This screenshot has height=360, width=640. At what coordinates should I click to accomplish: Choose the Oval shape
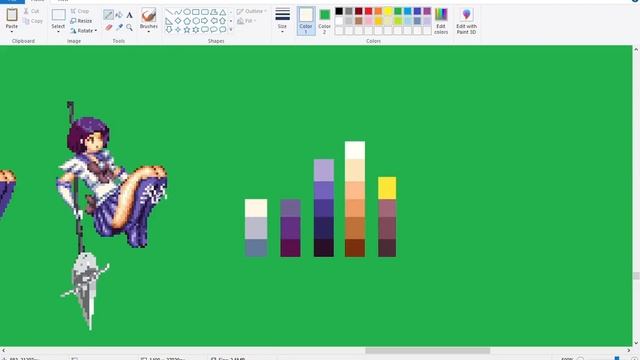[187, 12]
